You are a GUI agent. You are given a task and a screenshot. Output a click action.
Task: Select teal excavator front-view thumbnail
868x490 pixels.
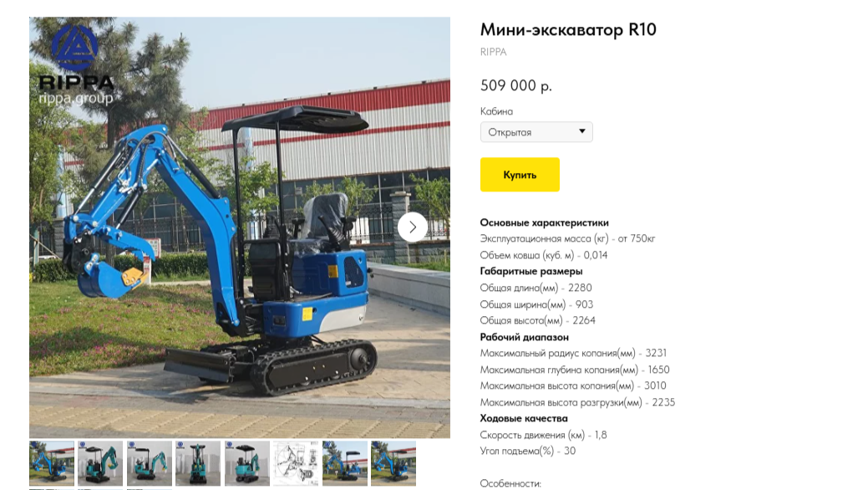[x=198, y=463]
